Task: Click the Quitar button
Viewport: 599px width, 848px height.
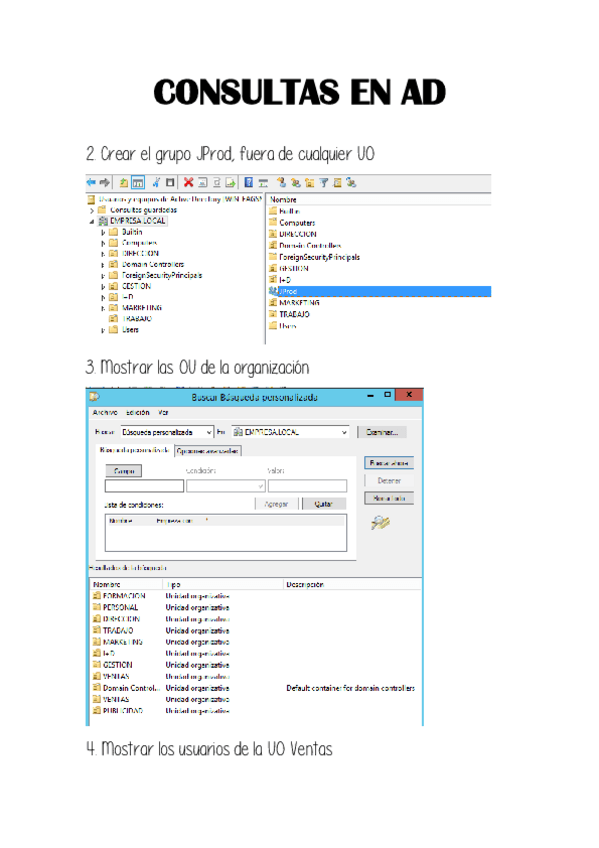Action: pos(323,504)
